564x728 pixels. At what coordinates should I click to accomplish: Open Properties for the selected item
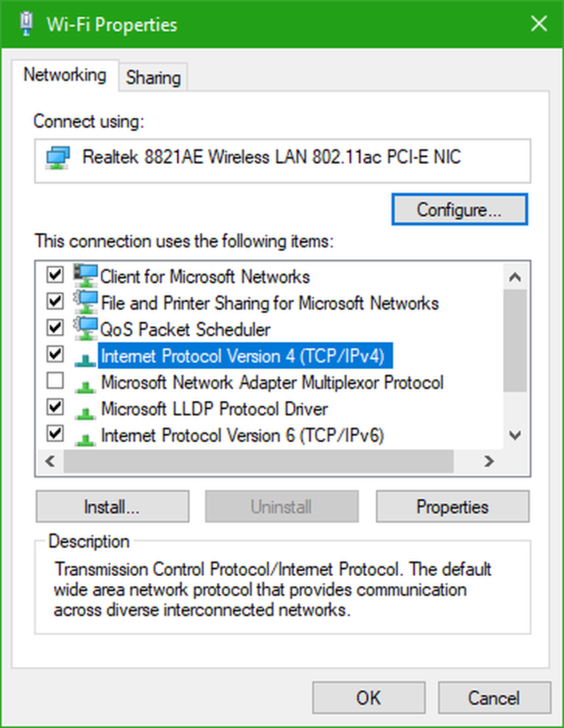pos(452,507)
